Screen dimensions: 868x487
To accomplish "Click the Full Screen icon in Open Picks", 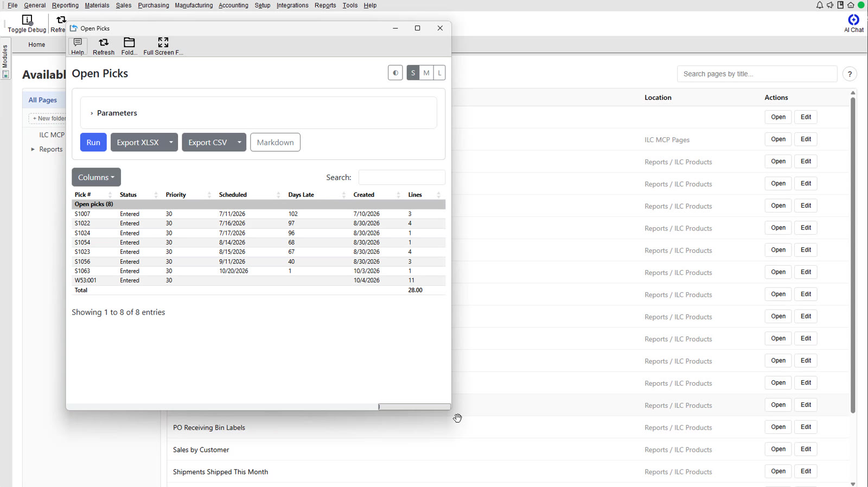I will point(163,46).
